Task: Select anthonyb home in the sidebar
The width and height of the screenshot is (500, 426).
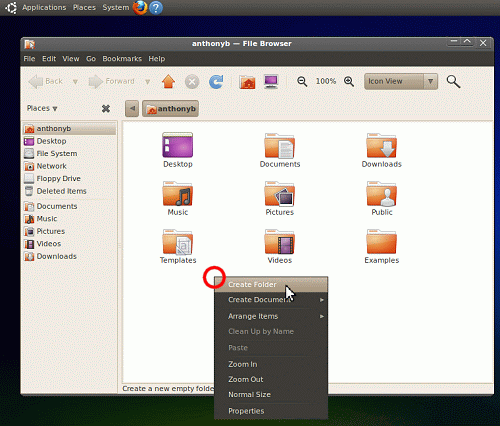Action: (x=69, y=129)
